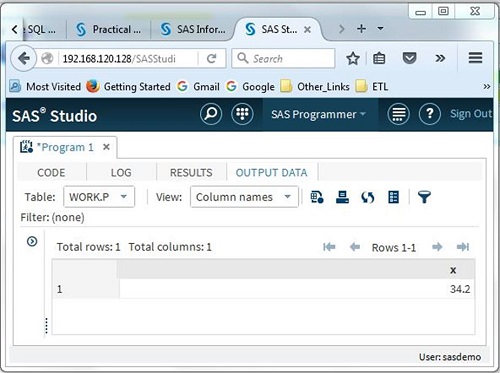The height and width of the screenshot is (373, 500).
Task: Switch to the LOG tab
Action: click(x=121, y=172)
